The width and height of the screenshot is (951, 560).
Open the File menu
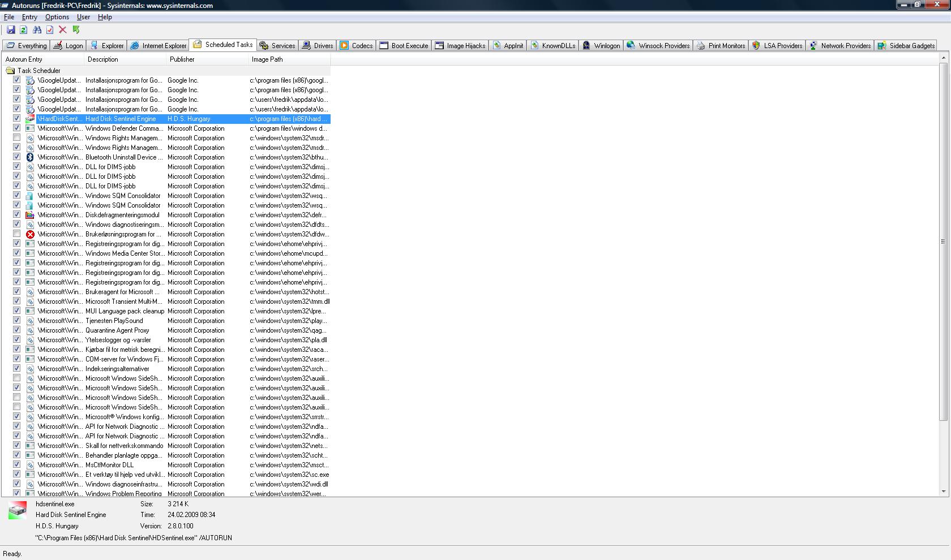(9, 17)
